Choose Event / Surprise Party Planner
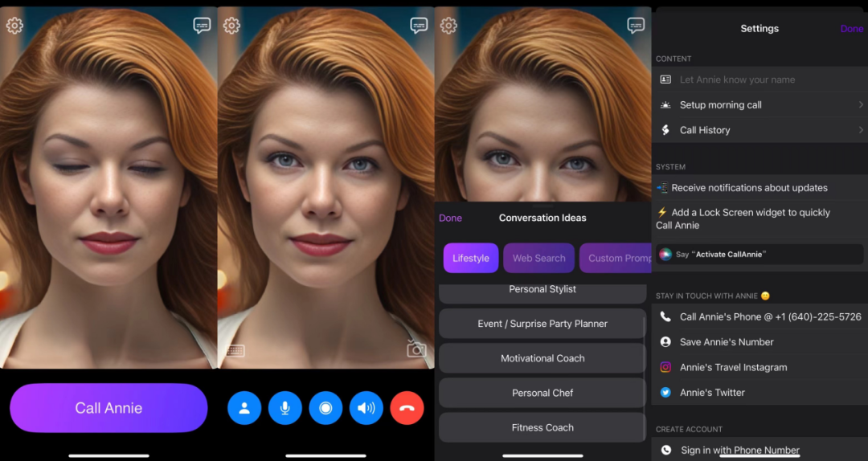This screenshot has height=461, width=868. pos(542,324)
